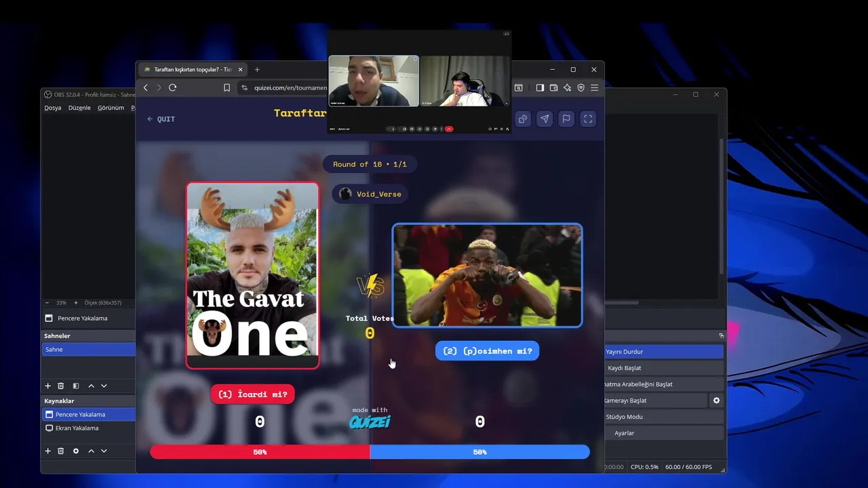
Task: Open the Void_Verse creator profile
Action: [x=370, y=194]
